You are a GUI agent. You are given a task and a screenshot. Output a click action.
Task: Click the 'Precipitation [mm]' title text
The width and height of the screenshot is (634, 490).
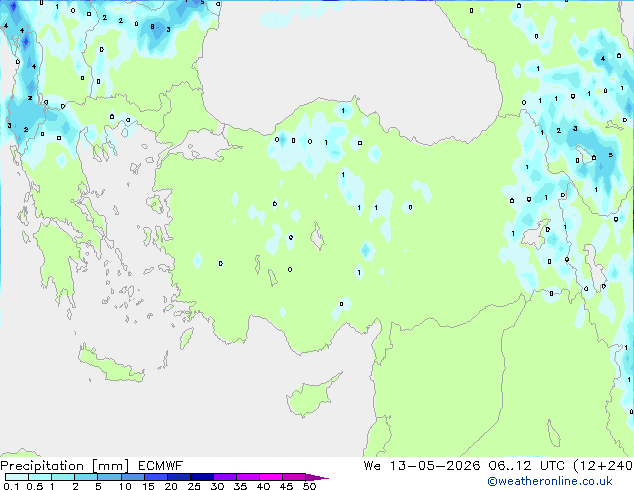[65, 466]
